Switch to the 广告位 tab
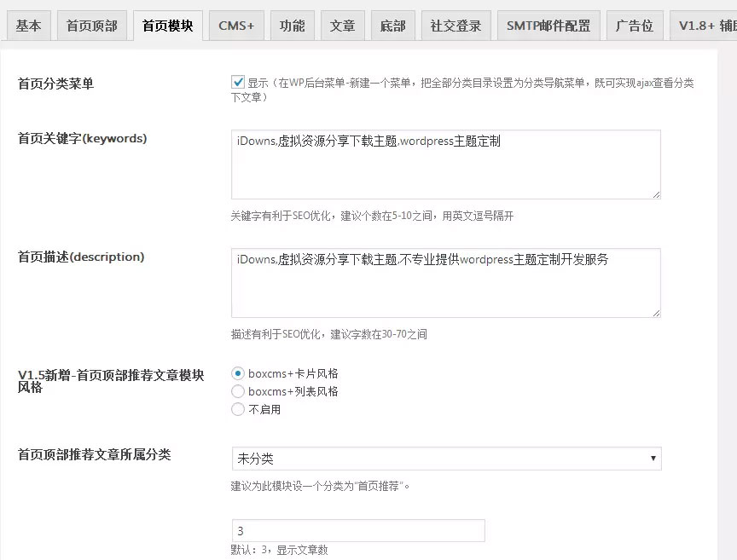This screenshot has width=737, height=560. [635, 26]
